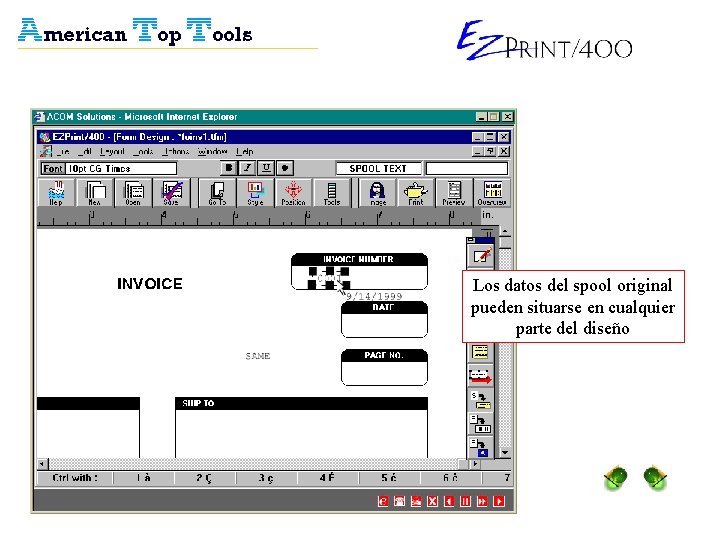Click the SAME text on the form
This screenshot has width=720, height=540.
[x=258, y=356]
